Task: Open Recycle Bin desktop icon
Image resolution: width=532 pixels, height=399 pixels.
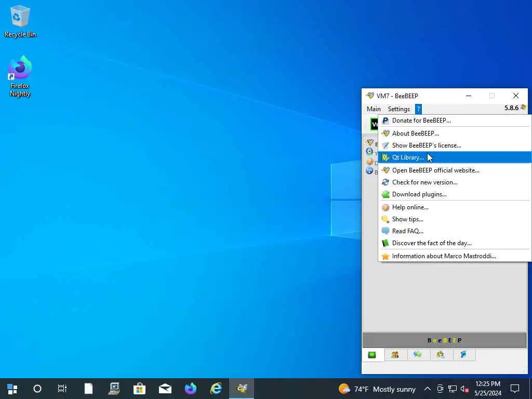Action: [x=20, y=21]
